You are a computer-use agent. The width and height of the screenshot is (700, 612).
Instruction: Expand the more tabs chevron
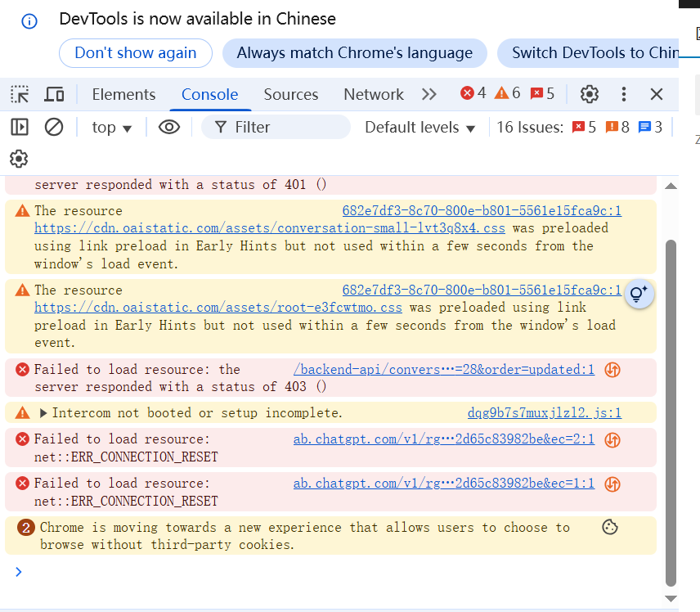[x=429, y=94]
